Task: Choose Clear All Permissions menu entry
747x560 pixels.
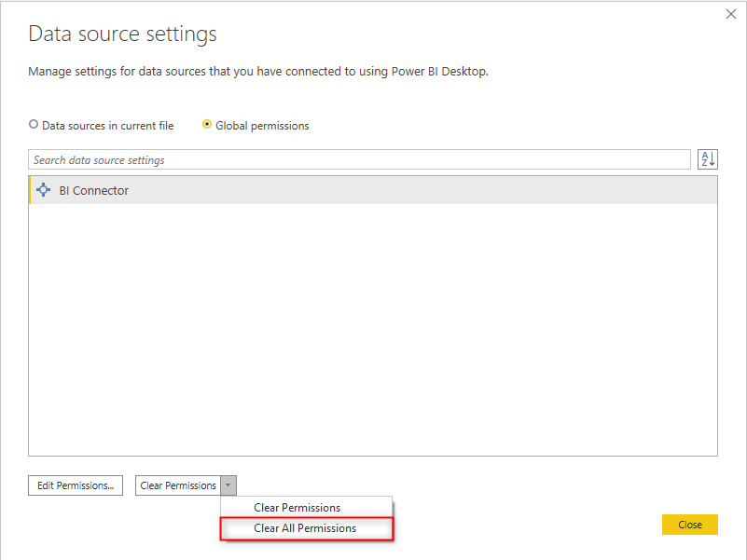Action: click(x=306, y=528)
